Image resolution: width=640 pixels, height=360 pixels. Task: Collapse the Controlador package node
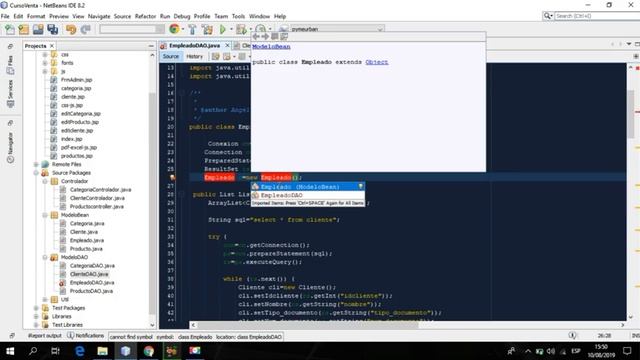pos(45,181)
